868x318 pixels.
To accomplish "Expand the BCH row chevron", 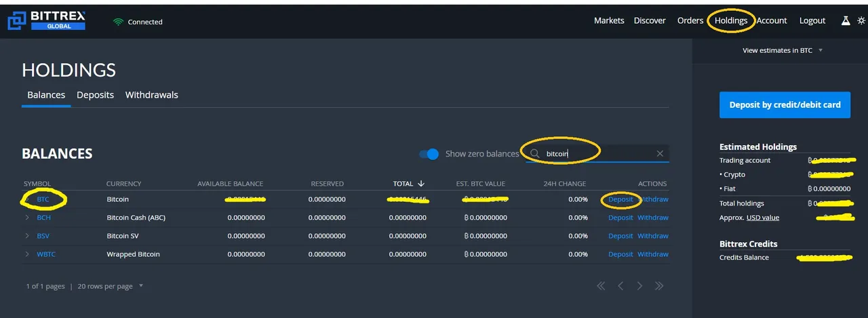I will pos(28,218).
